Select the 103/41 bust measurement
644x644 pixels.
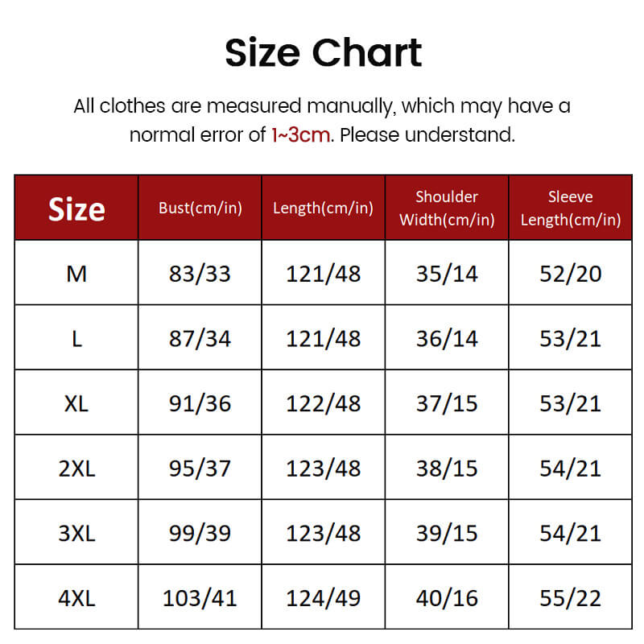click(200, 598)
